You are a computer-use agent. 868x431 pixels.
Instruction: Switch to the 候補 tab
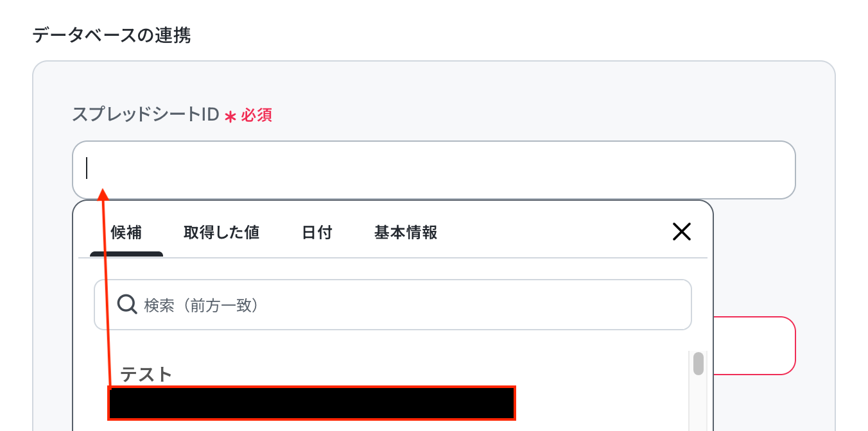(x=126, y=232)
